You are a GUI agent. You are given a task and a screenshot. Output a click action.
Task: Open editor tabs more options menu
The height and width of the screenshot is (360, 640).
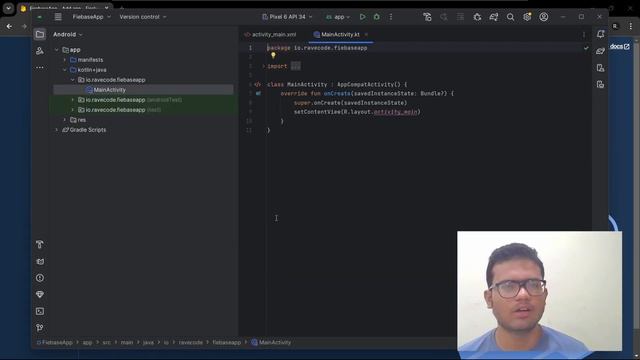(583, 35)
